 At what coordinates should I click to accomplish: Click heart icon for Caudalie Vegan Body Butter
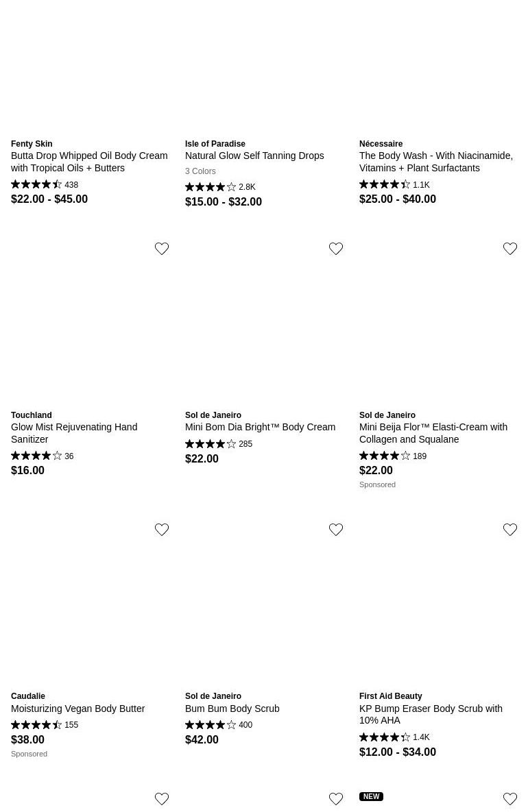click(162, 530)
